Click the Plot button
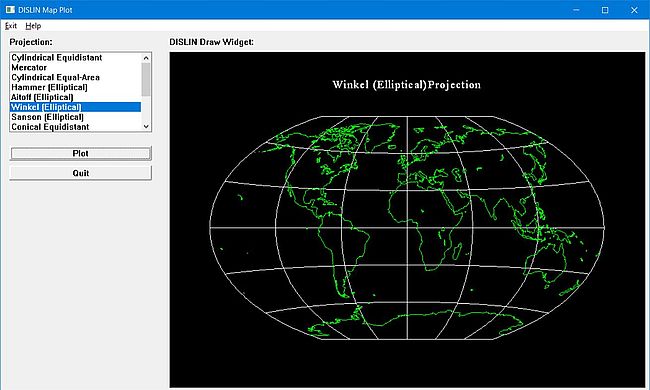 click(x=80, y=153)
